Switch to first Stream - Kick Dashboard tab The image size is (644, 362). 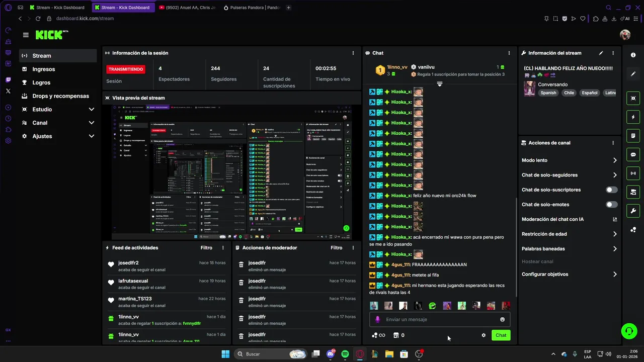[x=58, y=8]
